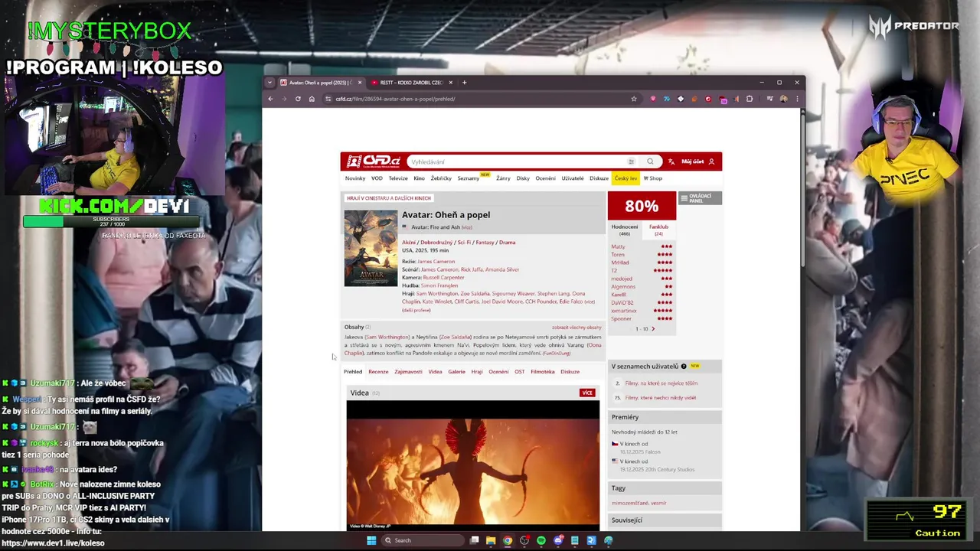This screenshot has width=980, height=551.
Task: Open user Matty's rating profile
Action: pyautogui.click(x=618, y=247)
